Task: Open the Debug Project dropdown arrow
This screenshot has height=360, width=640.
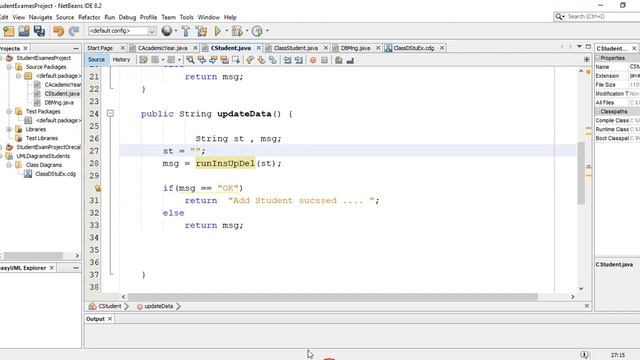Action: click(247, 31)
